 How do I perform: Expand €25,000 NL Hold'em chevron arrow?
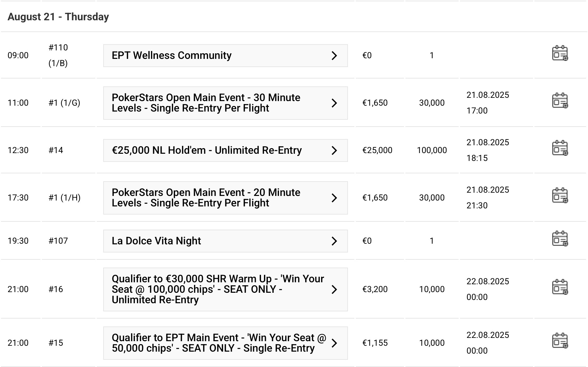334,150
